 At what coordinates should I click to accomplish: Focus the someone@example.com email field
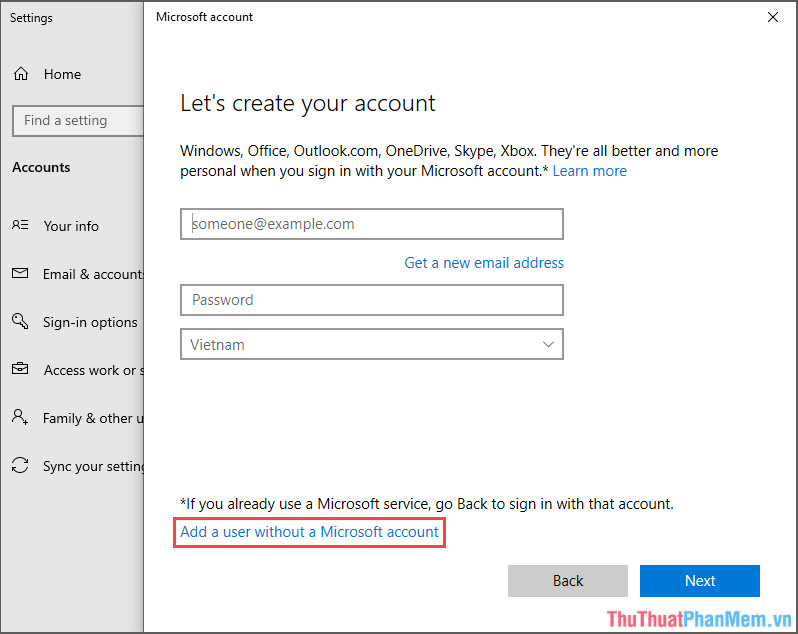pos(372,224)
